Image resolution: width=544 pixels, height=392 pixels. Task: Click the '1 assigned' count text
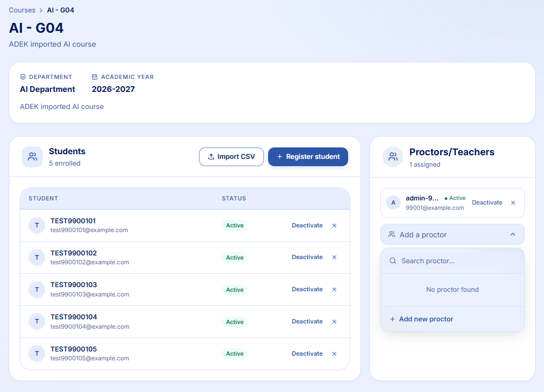point(424,165)
